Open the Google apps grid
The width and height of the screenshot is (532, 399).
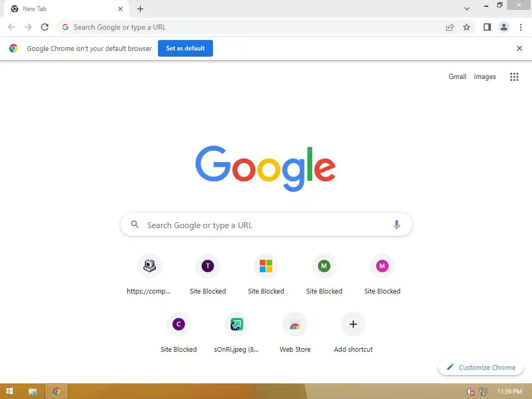point(514,77)
